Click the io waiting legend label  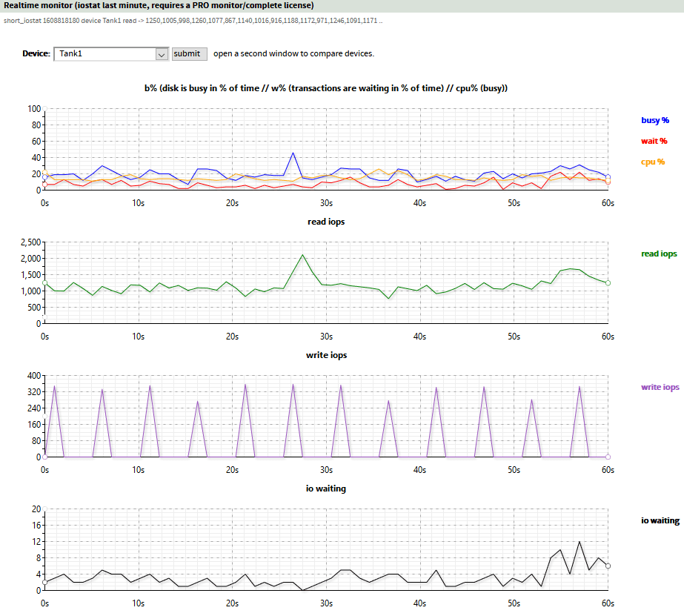(660, 520)
